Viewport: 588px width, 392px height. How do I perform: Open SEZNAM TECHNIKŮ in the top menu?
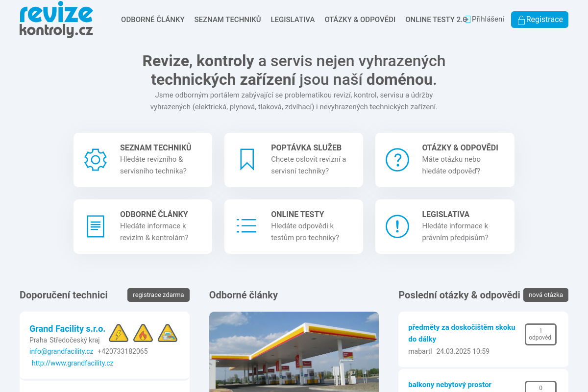(x=227, y=20)
